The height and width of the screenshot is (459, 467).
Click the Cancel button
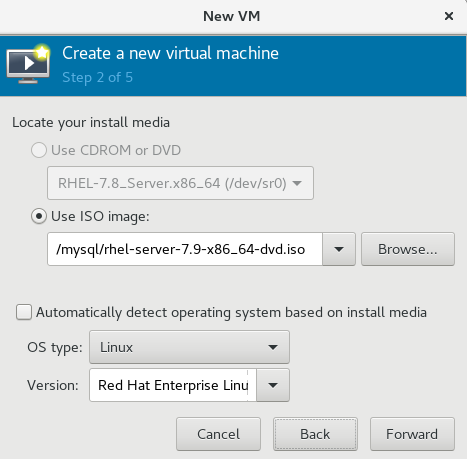pyautogui.click(x=218, y=434)
